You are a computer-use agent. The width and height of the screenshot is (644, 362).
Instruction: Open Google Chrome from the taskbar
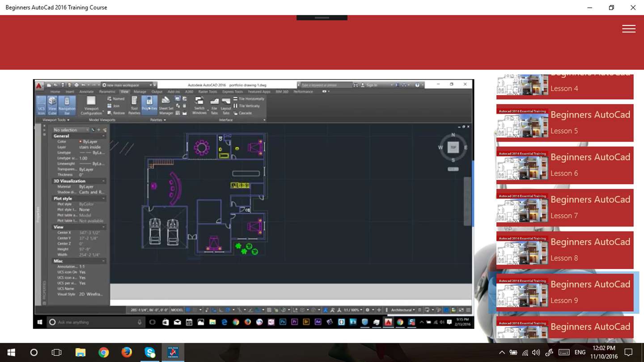103,353
